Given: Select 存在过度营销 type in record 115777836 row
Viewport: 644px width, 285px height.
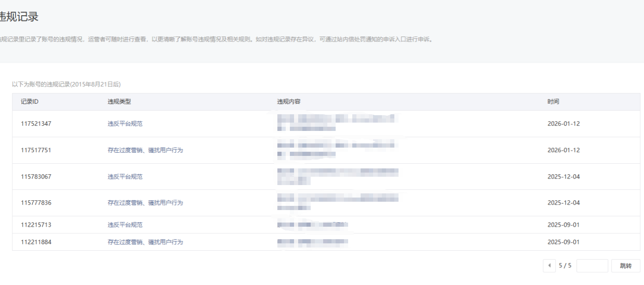Looking at the screenshot, I should 145,203.
